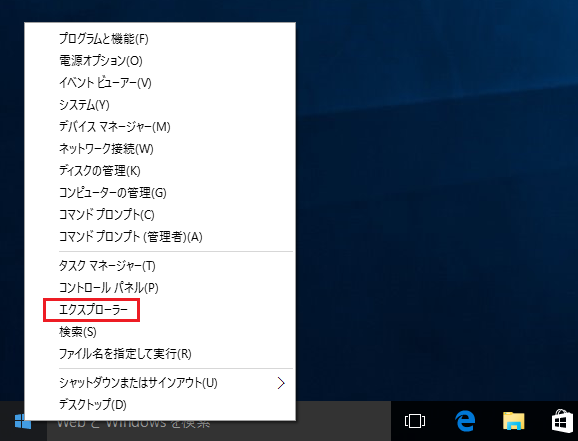Open コントロール パネル(P)

coord(160,288)
